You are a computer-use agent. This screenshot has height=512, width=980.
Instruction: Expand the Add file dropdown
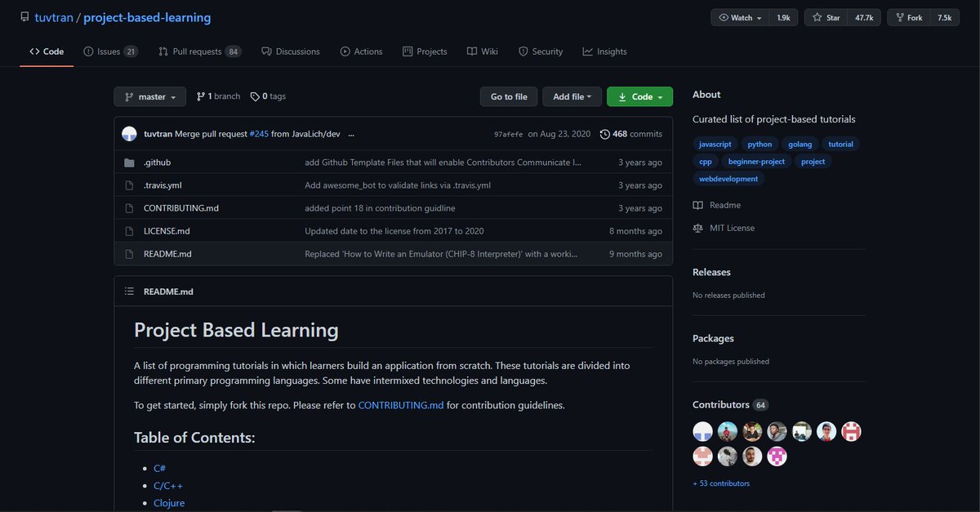pyautogui.click(x=572, y=96)
